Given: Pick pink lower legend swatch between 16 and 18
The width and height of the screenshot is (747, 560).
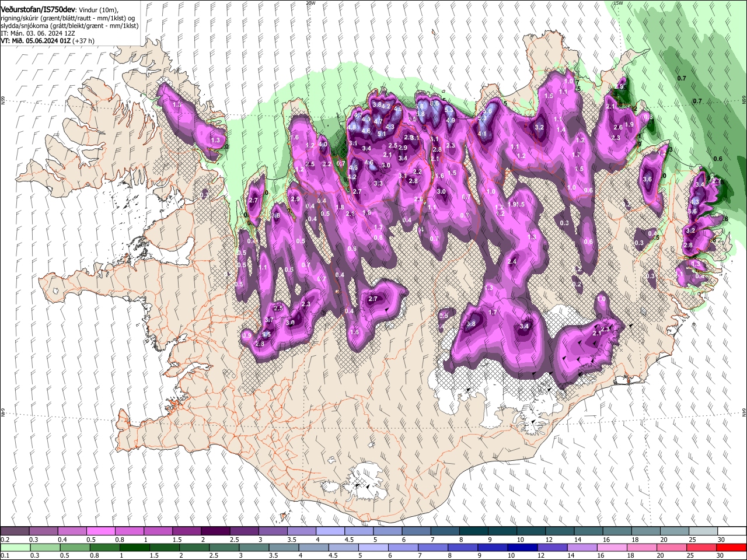Looking at the screenshot, I should [611, 548].
